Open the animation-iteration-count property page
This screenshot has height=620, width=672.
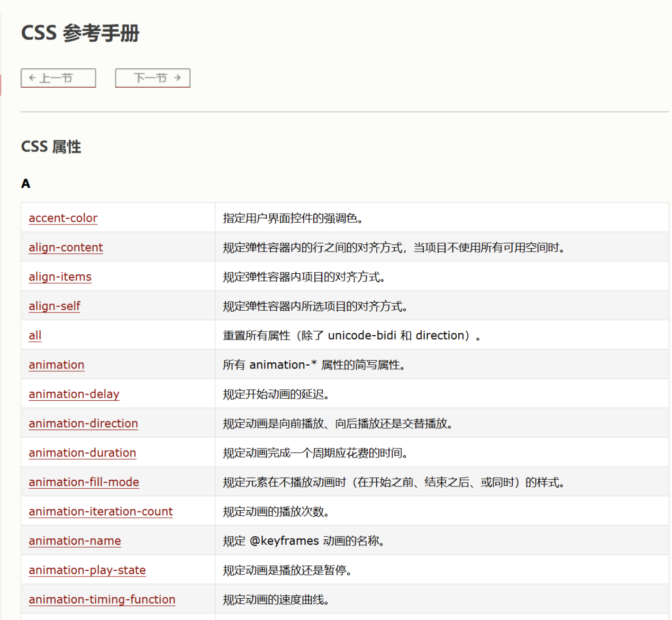click(x=100, y=512)
